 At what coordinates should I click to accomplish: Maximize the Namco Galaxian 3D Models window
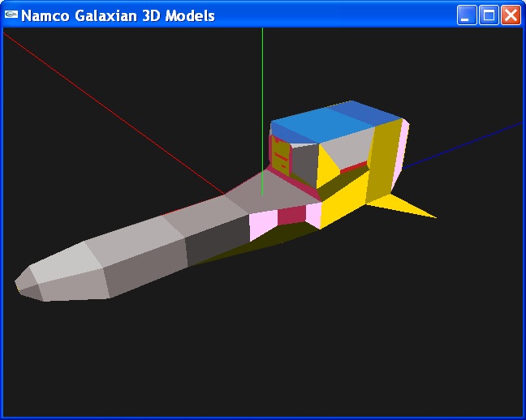[489, 15]
